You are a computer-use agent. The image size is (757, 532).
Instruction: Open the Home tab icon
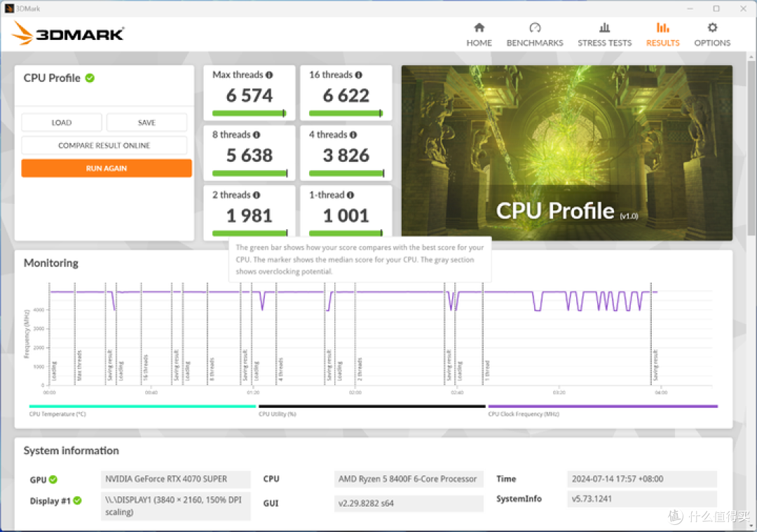pos(479,27)
